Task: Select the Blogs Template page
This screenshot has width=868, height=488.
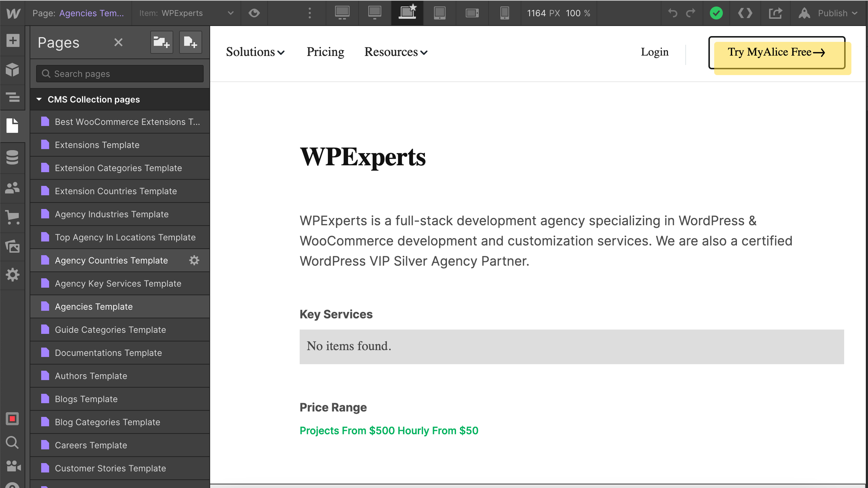Action: [86, 399]
